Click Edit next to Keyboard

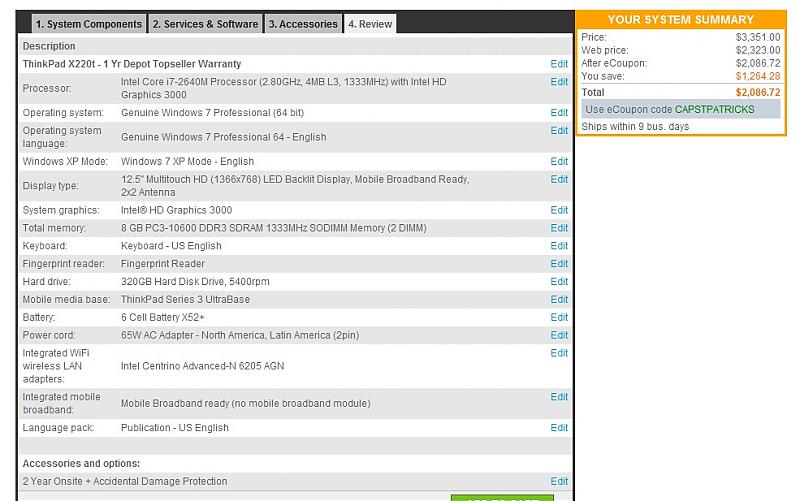tap(559, 246)
